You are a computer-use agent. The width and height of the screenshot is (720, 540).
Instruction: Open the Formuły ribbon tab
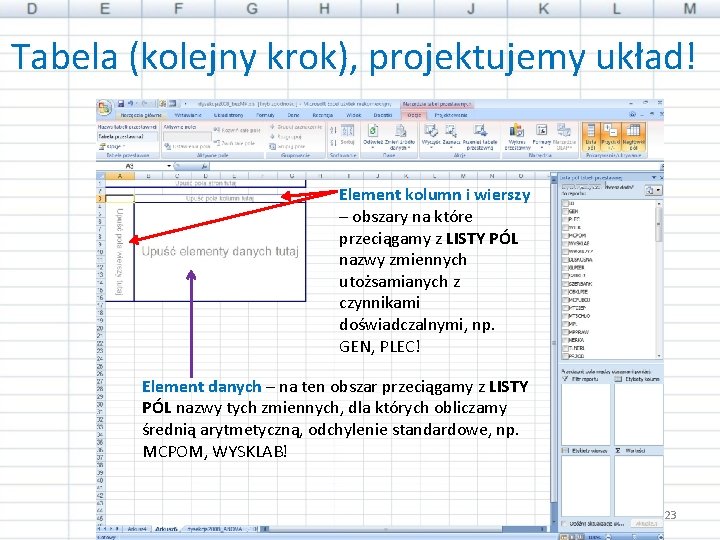265,115
